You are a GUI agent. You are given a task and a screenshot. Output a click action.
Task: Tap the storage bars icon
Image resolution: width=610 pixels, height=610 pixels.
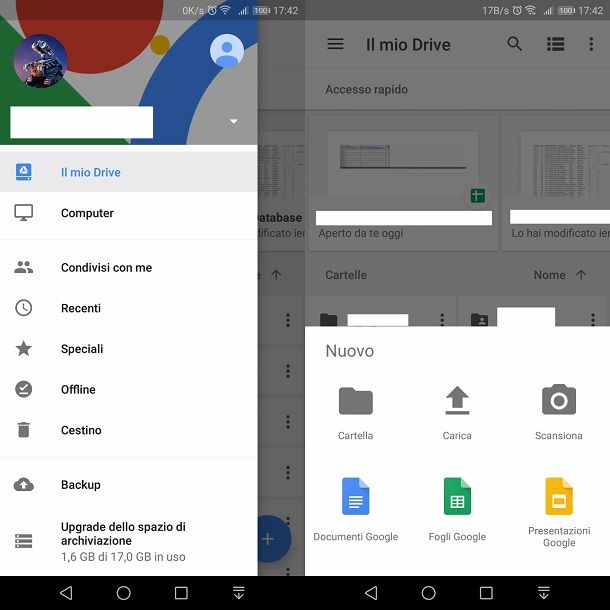(24, 541)
